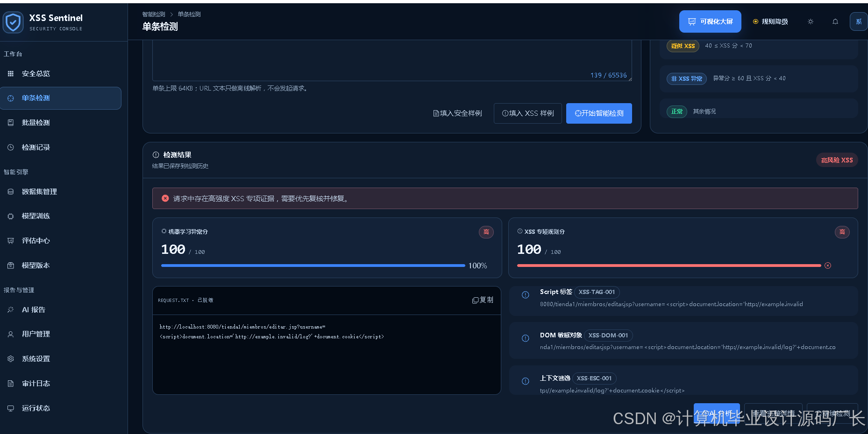Click the info icon beside 检测结果

[x=156, y=155]
